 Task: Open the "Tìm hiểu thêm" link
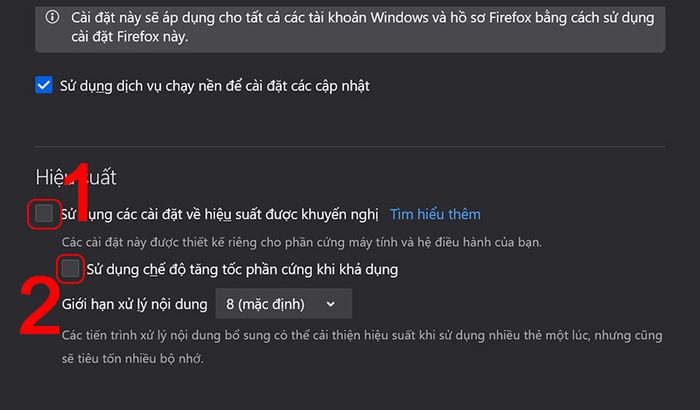(435, 214)
